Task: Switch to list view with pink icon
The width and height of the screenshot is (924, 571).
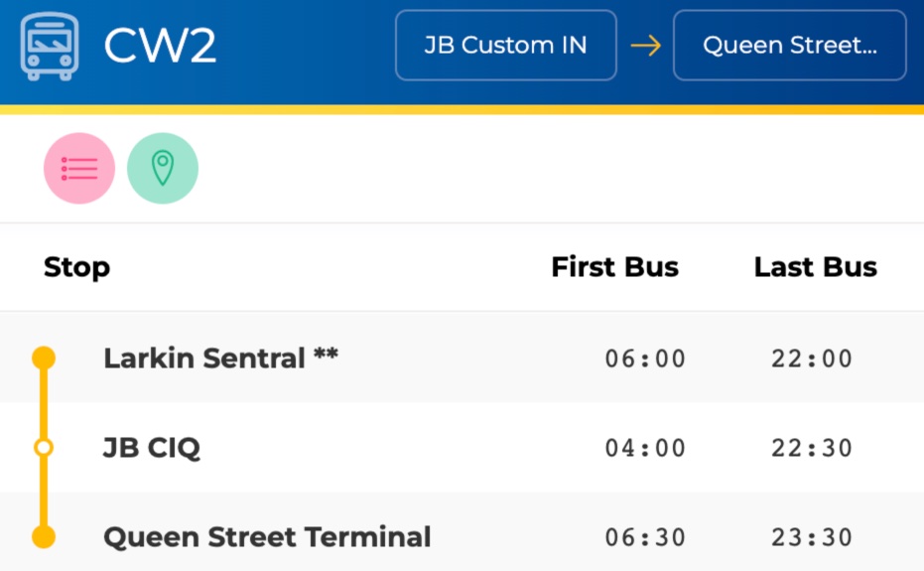Action: [79, 168]
